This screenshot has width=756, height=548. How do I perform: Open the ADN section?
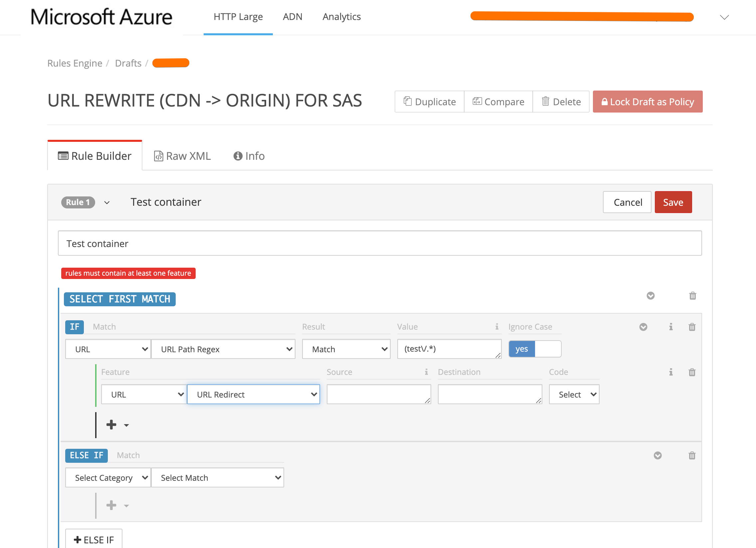(x=292, y=16)
